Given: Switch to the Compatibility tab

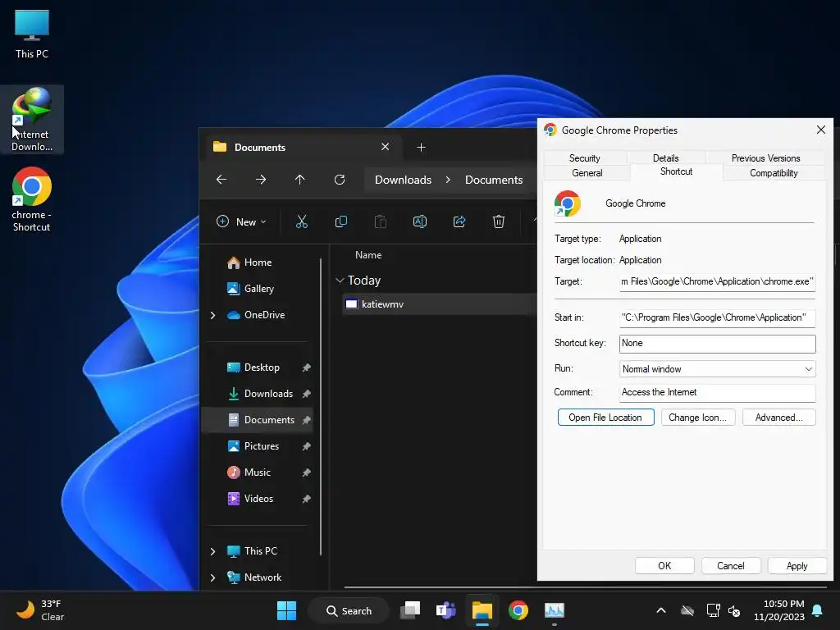Looking at the screenshot, I should pos(774,173).
